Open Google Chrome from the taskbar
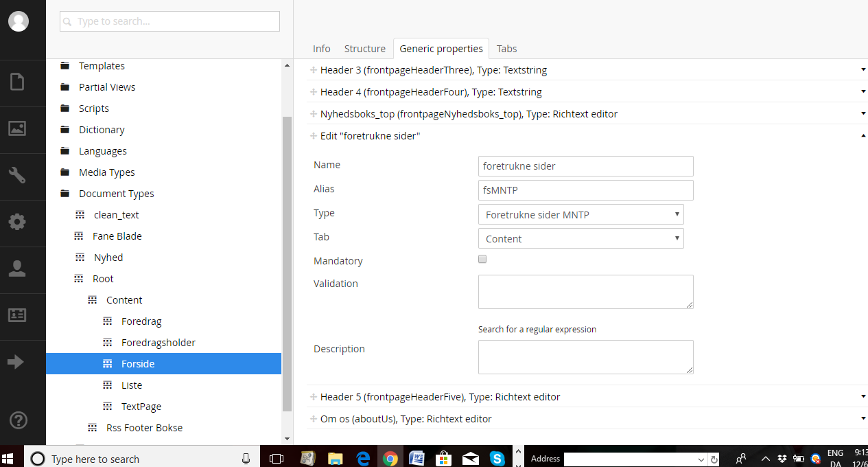This screenshot has height=467, width=868. pos(390,458)
